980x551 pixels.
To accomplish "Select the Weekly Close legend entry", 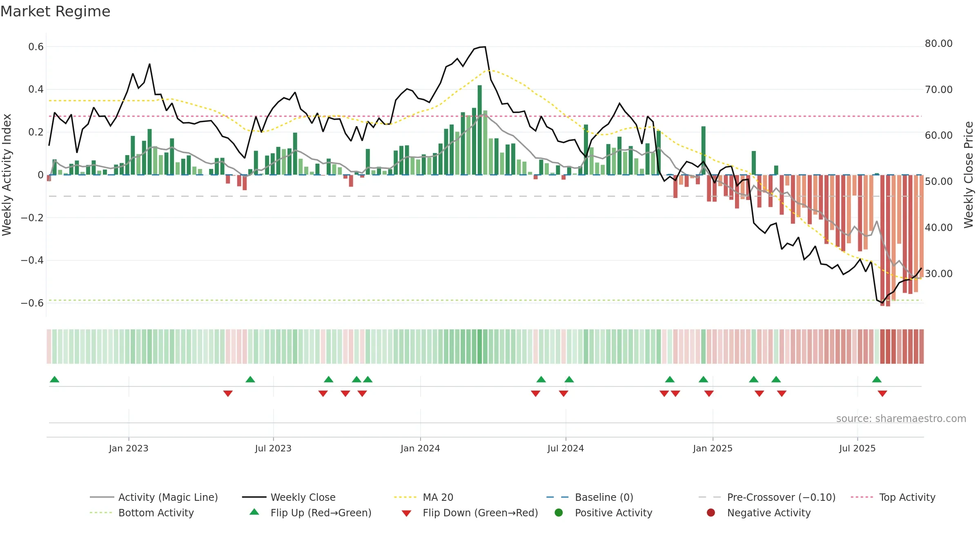I will [x=289, y=497].
